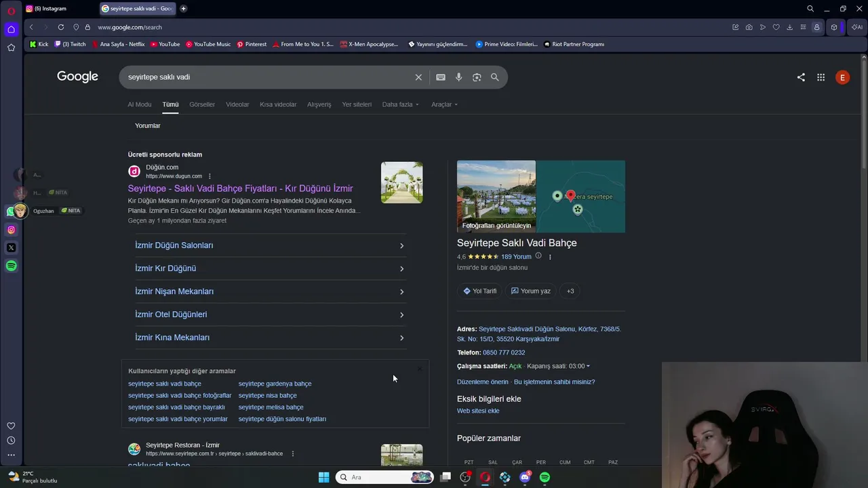Select the Görseller search tab
This screenshot has width=868, height=488.
click(x=202, y=104)
